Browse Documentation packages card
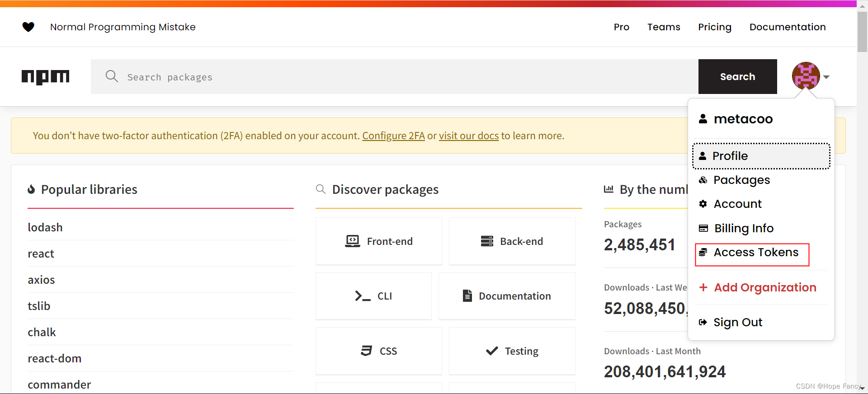868x394 pixels. (x=507, y=296)
